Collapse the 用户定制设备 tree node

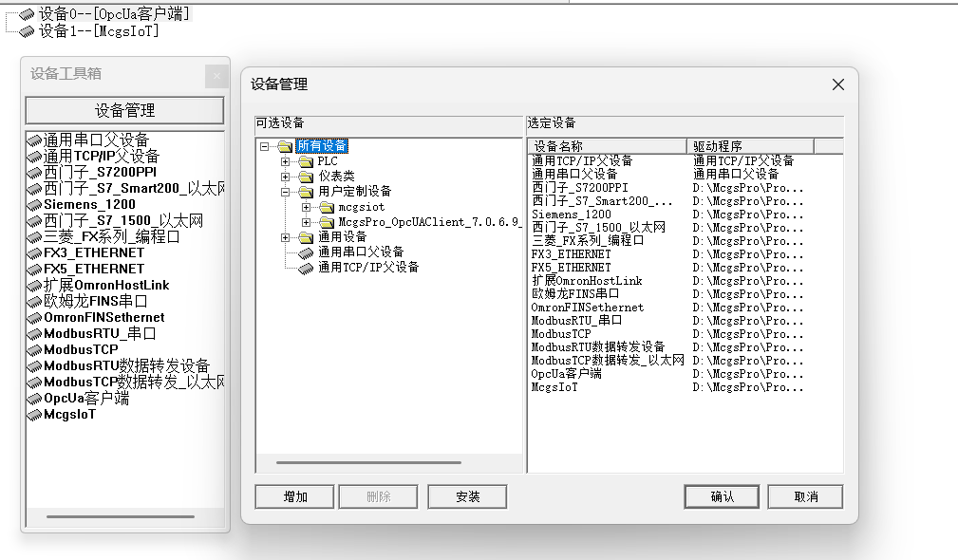285,192
